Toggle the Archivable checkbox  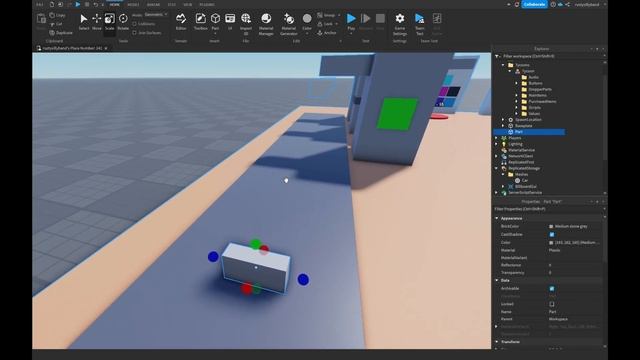(x=551, y=289)
